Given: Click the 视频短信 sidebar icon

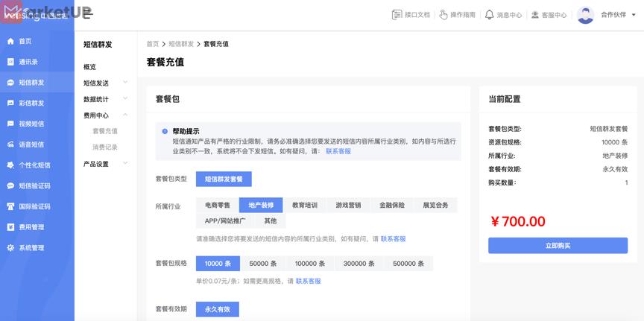Looking at the screenshot, I should (x=10, y=124).
